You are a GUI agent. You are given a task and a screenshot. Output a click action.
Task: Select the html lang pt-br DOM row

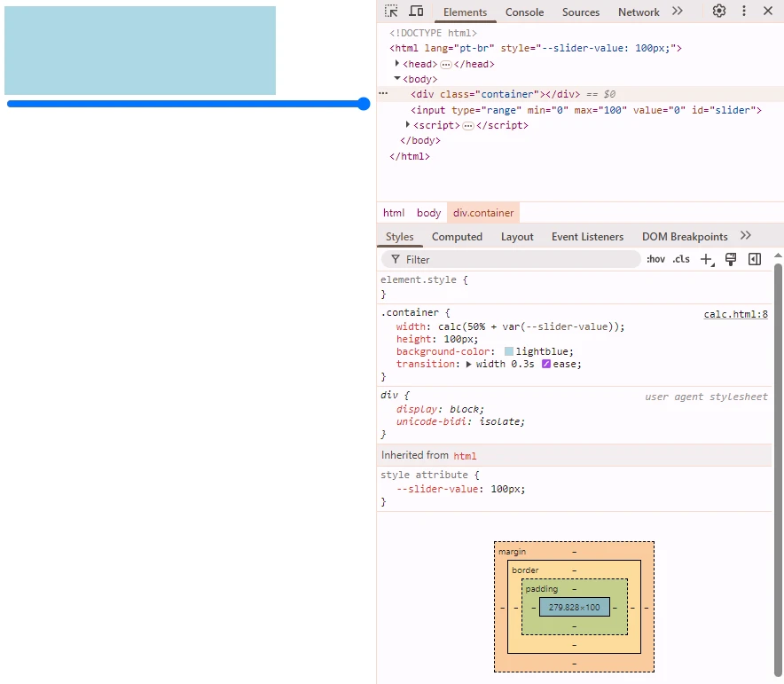click(581, 48)
